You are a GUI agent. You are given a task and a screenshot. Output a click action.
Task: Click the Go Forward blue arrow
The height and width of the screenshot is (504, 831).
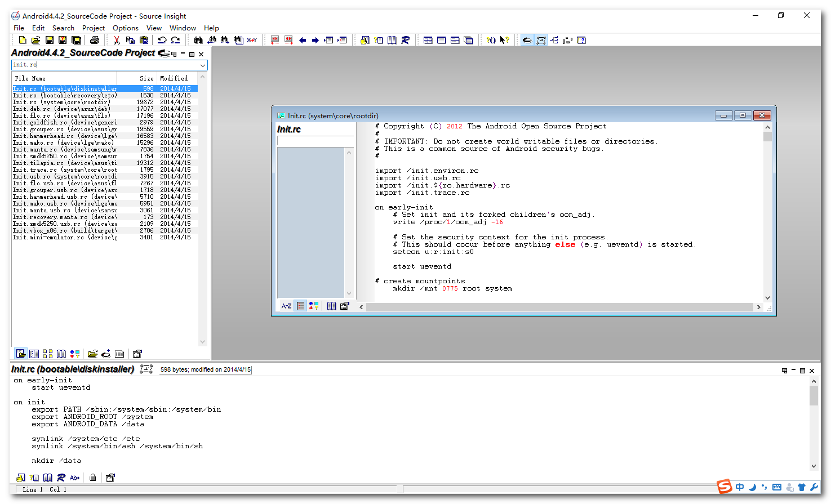tap(315, 40)
